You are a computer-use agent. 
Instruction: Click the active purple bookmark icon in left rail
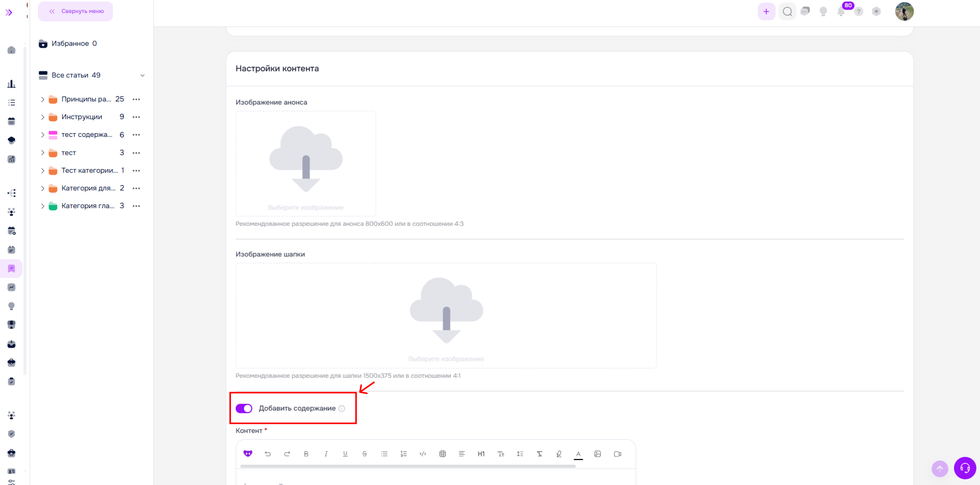pyautogui.click(x=11, y=269)
